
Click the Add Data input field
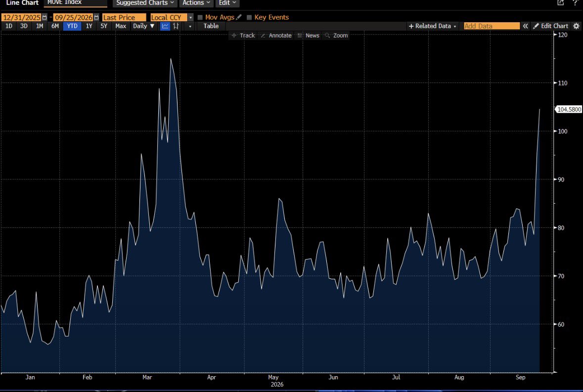pos(492,26)
